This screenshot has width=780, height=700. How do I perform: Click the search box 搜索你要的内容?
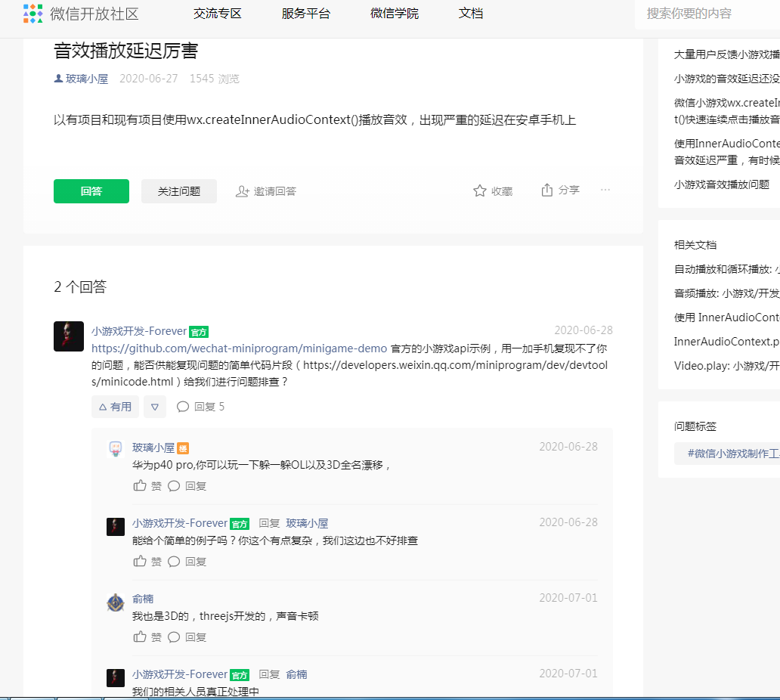(x=707, y=14)
